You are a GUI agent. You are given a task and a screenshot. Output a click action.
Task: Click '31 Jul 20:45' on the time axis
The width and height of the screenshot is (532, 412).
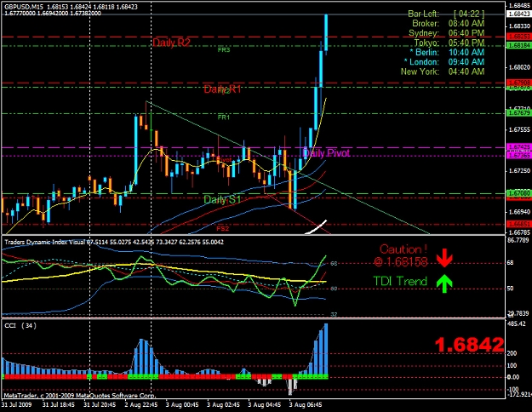pyautogui.click(x=100, y=404)
